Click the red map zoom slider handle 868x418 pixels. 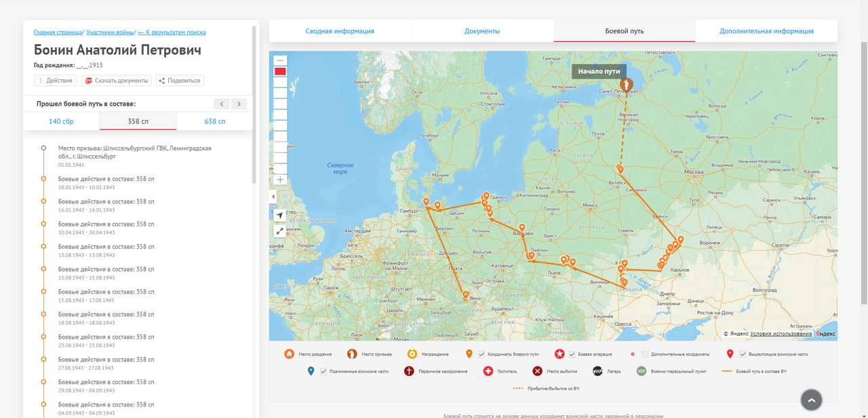point(280,71)
